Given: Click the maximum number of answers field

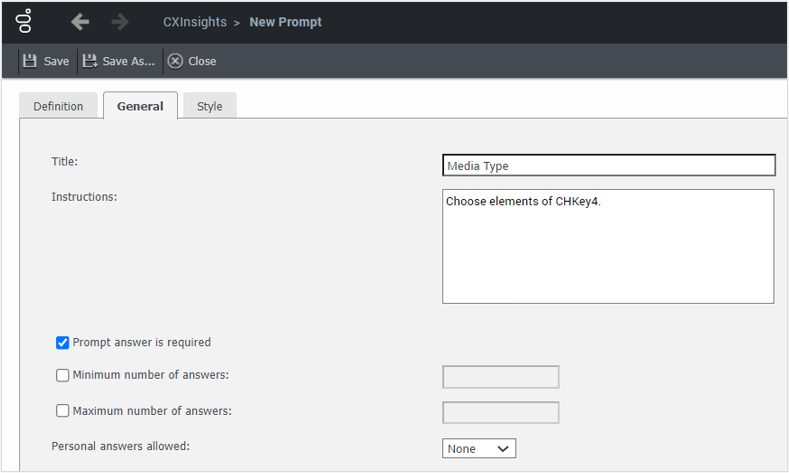Looking at the screenshot, I should coord(500,412).
